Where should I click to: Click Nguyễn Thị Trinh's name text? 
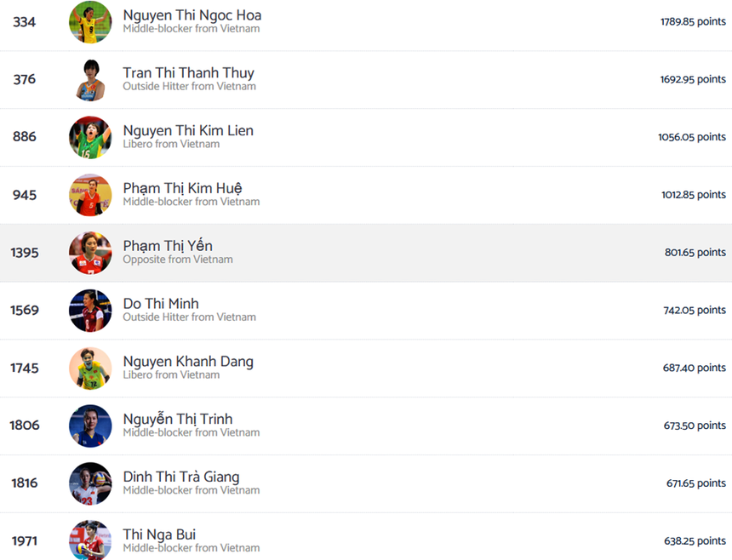pyautogui.click(x=177, y=419)
